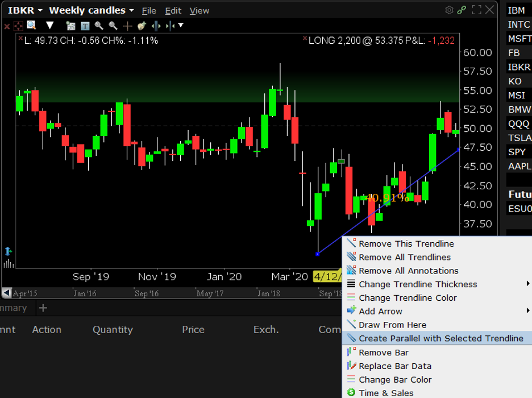Click the text annotation T icon
Image resolution: width=532 pixels, height=398 pixels.
coord(85,26)
